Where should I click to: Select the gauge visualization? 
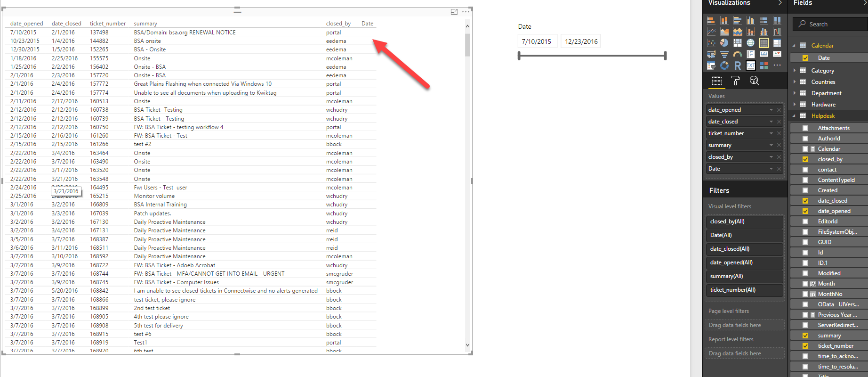click(738, 54)
